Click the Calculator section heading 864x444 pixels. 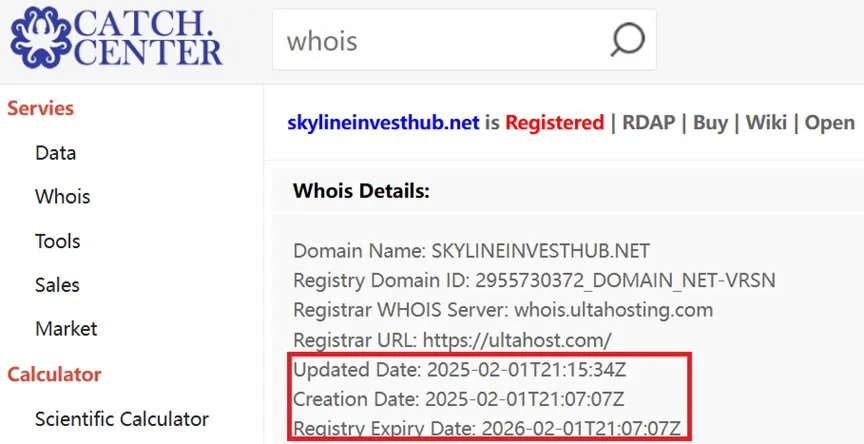[x=54, y=375]
